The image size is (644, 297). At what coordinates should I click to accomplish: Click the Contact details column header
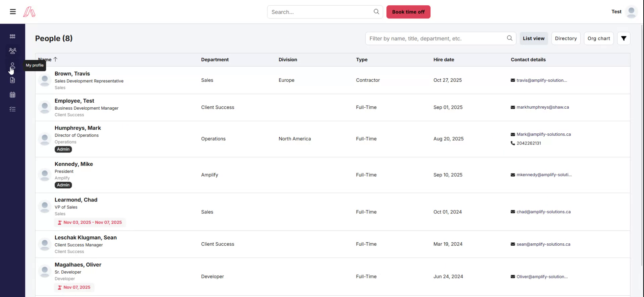coord(528,60)
